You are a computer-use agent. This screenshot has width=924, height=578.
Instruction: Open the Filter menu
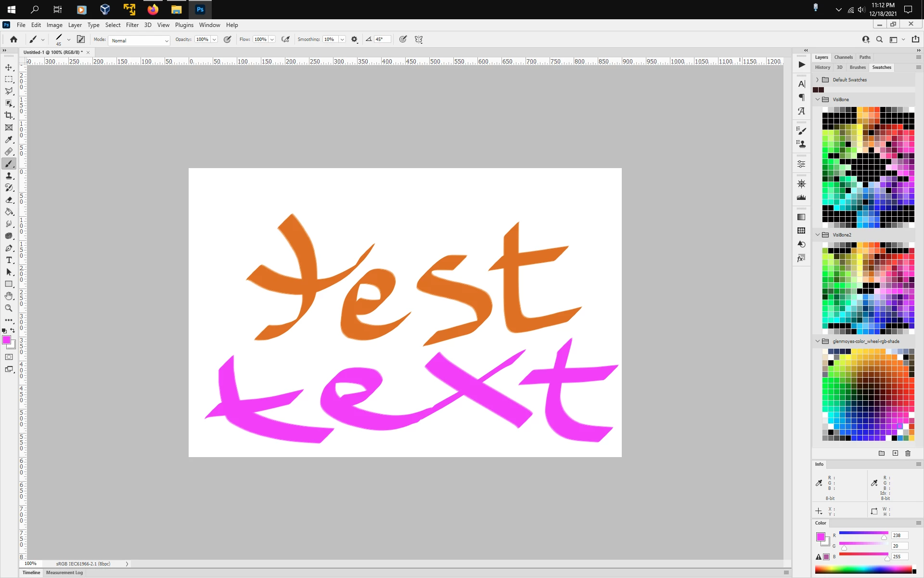coord(132,25)
